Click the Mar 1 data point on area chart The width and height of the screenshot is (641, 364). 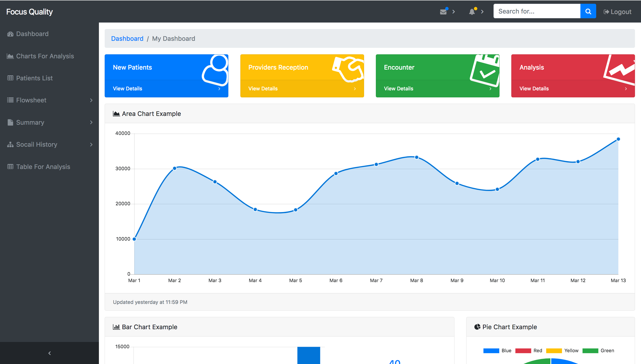[134, 239]
